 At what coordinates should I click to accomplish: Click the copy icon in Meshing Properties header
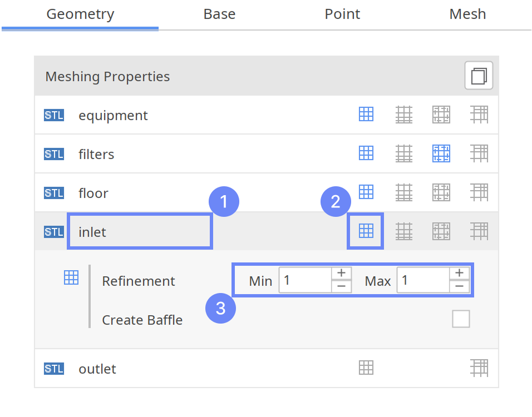pyautogui.click(x=479, y=76)
